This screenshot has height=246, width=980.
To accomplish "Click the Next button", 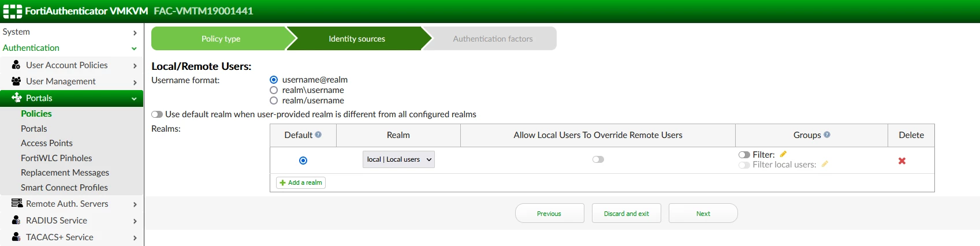I will point(703,213).
